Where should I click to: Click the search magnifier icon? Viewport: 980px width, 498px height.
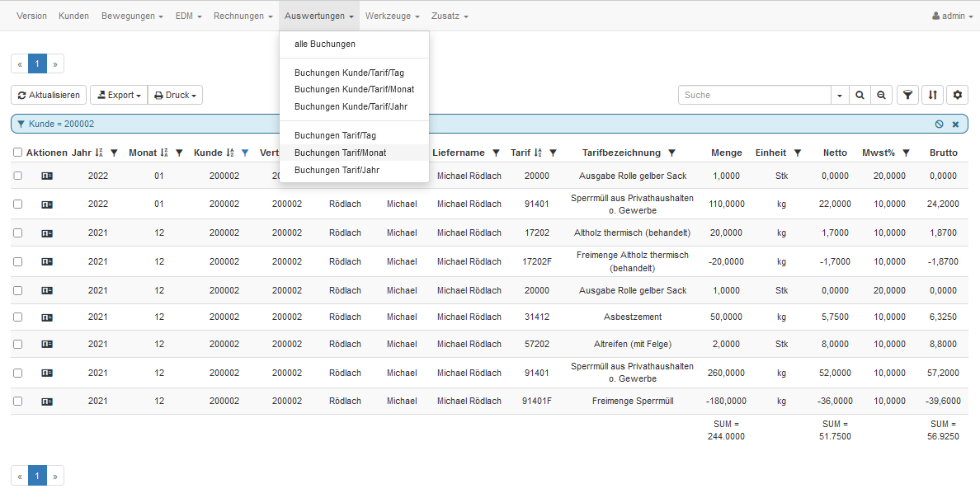[x=860, y=95]
